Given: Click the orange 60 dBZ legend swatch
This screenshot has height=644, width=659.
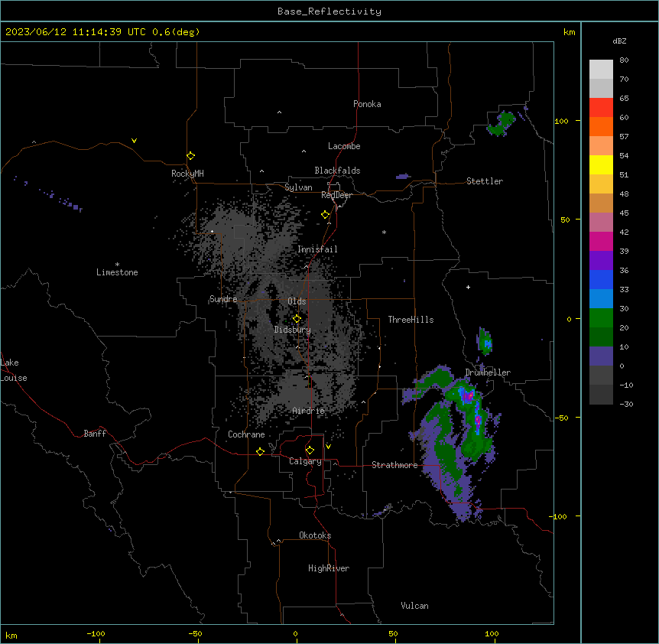Looking at the screenshot, I should click(x=601, y=126).
